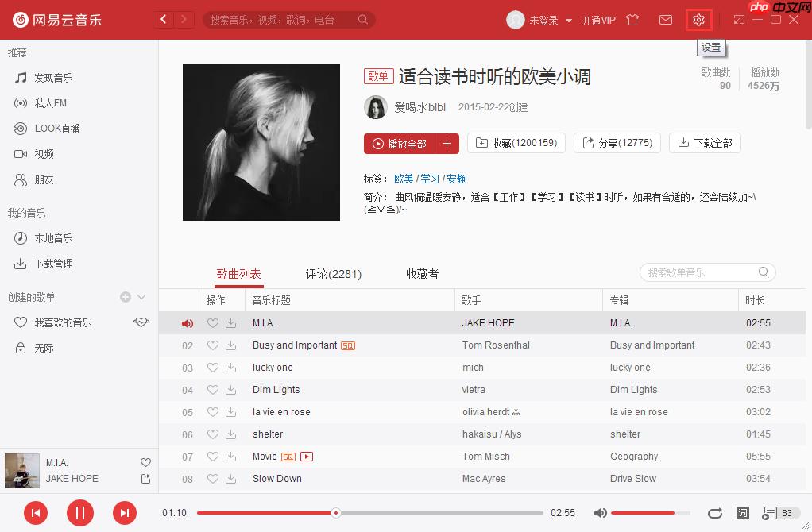Toggle the loop playback mode
812x532 pixels.
pyautogui.click(x=715, y=513)
